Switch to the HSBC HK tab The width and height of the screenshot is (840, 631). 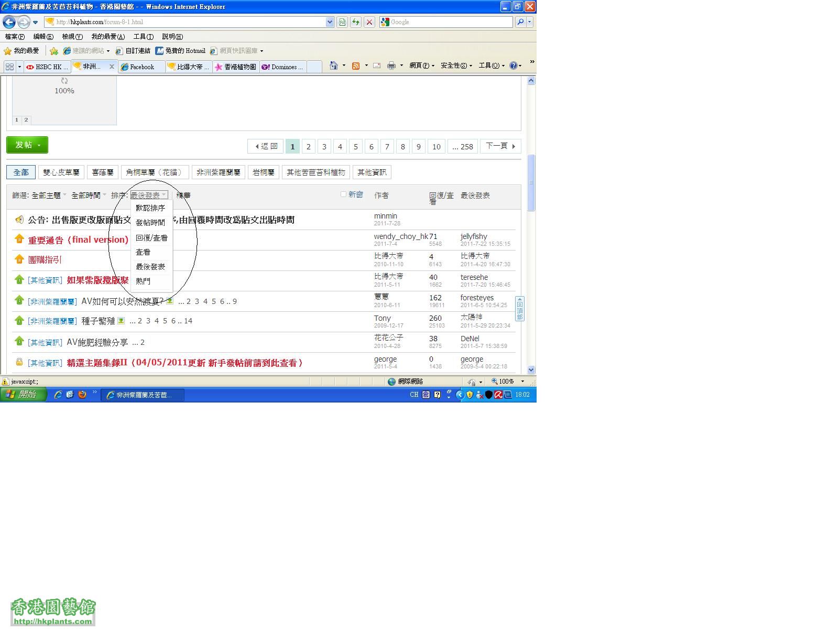(48, 67)
